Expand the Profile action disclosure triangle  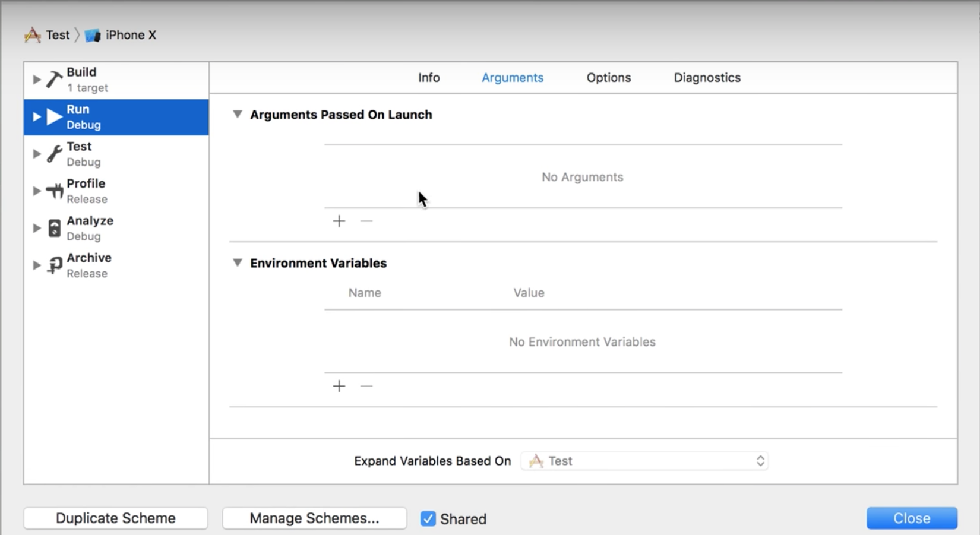tap(36, 191)
